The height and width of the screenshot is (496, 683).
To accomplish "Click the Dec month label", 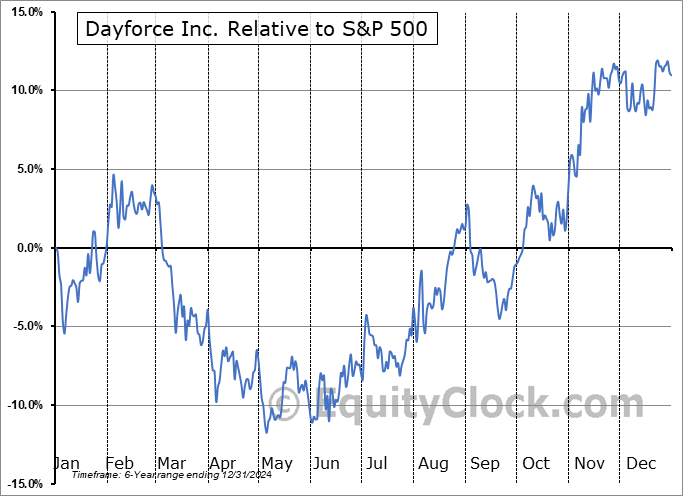I will 638,463.
